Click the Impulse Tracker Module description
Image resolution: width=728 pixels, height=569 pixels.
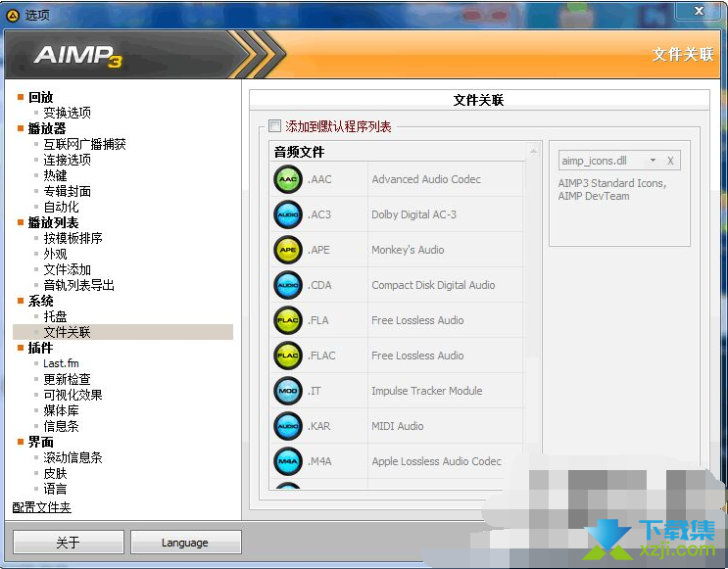pyautogui.click(x=426, y=391)
